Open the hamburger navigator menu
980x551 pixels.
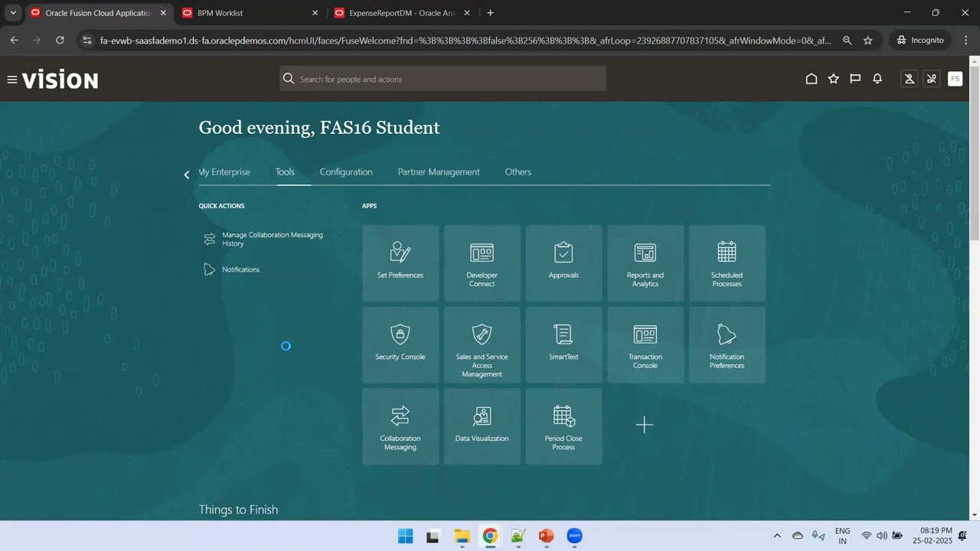(x=12, y=79)
